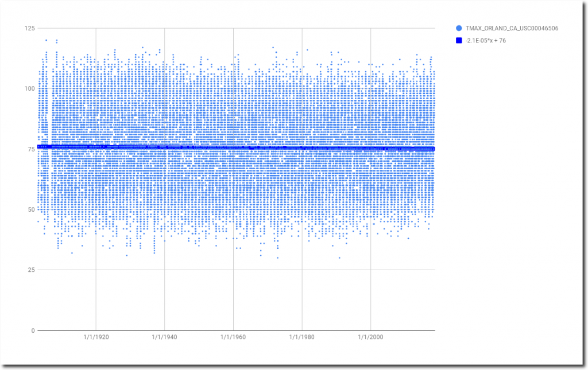
Task: Click the highest data point near 120 at far left
Action: click(x=47, y=40)
